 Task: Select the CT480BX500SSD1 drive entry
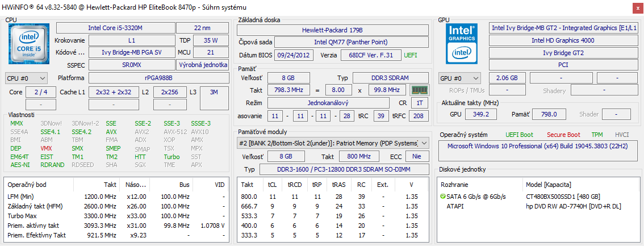[x=563, y=197]
